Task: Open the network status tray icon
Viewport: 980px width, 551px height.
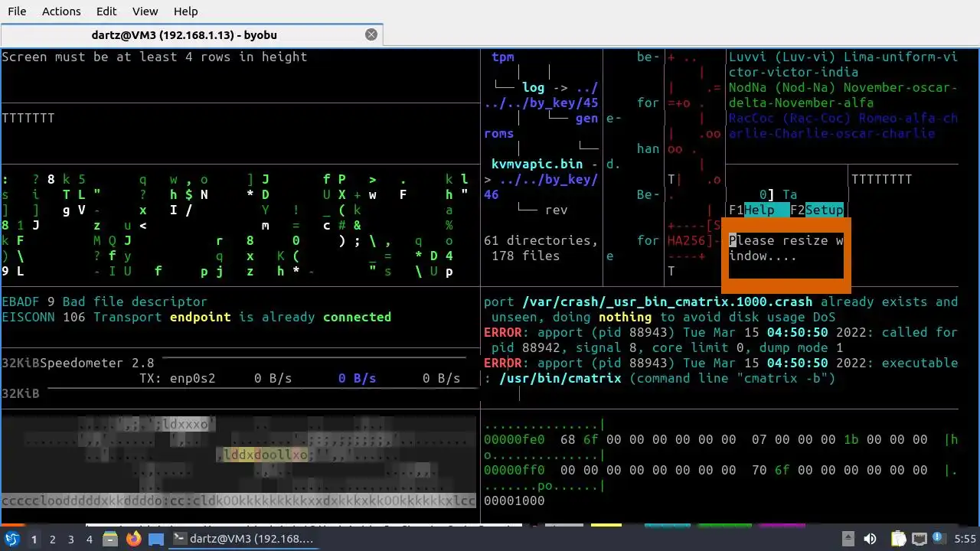Action: tap(920, 539)
